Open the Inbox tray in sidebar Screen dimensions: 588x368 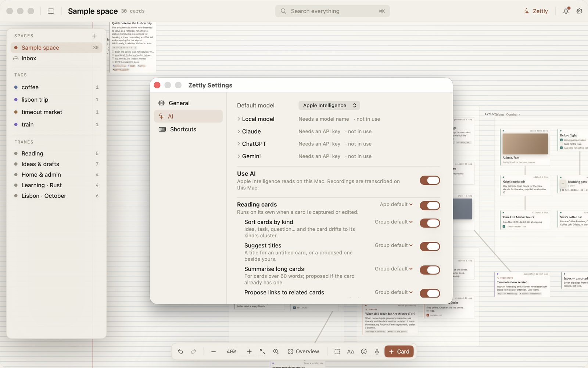[56, 58]
